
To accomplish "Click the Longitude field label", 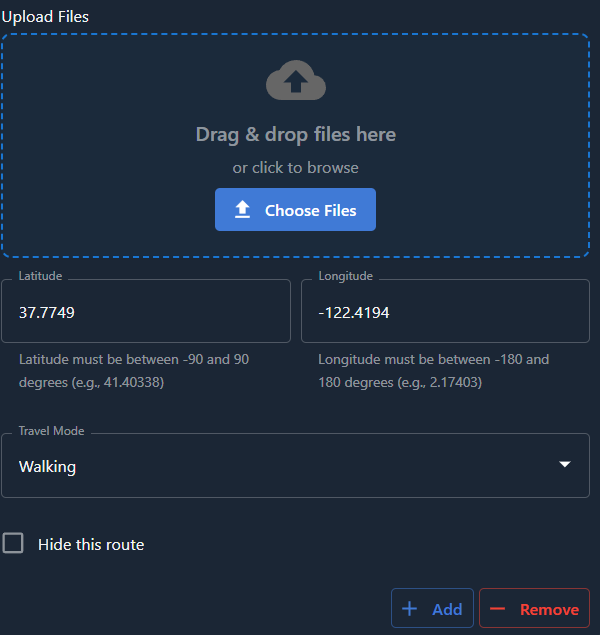I will pyautogui.click(x=345, y=276).
